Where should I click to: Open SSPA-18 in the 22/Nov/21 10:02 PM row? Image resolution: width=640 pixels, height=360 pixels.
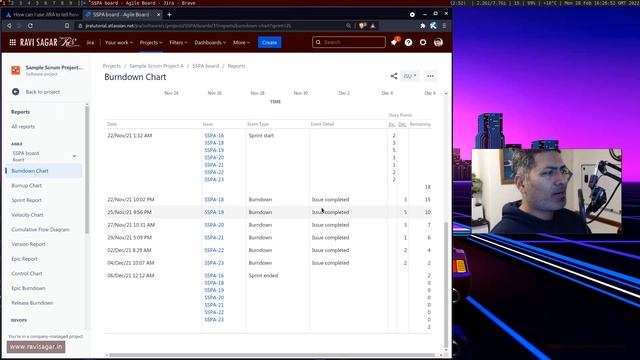coord(214,200)
